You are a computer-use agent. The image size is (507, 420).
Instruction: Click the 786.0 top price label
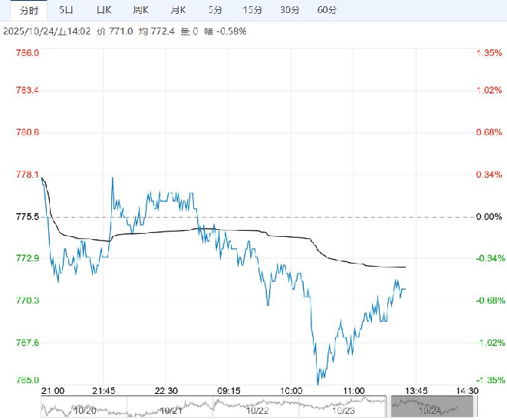27,53
